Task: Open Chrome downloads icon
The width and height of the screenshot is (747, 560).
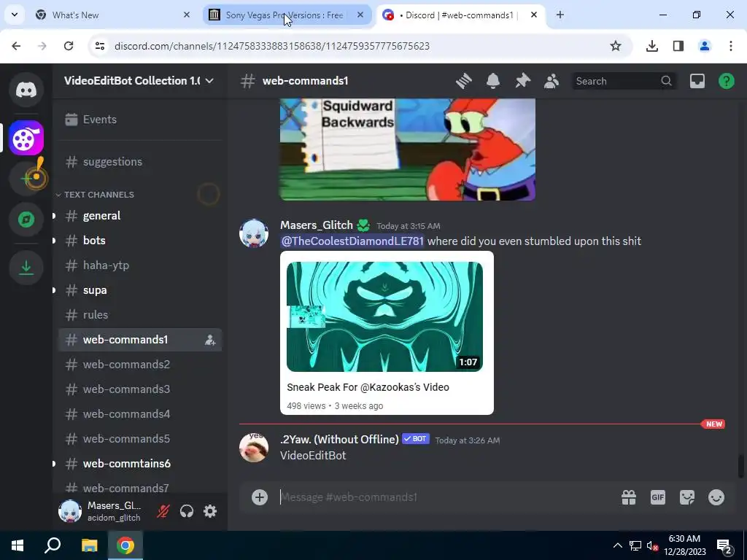Action: click(x=651, y=46)
